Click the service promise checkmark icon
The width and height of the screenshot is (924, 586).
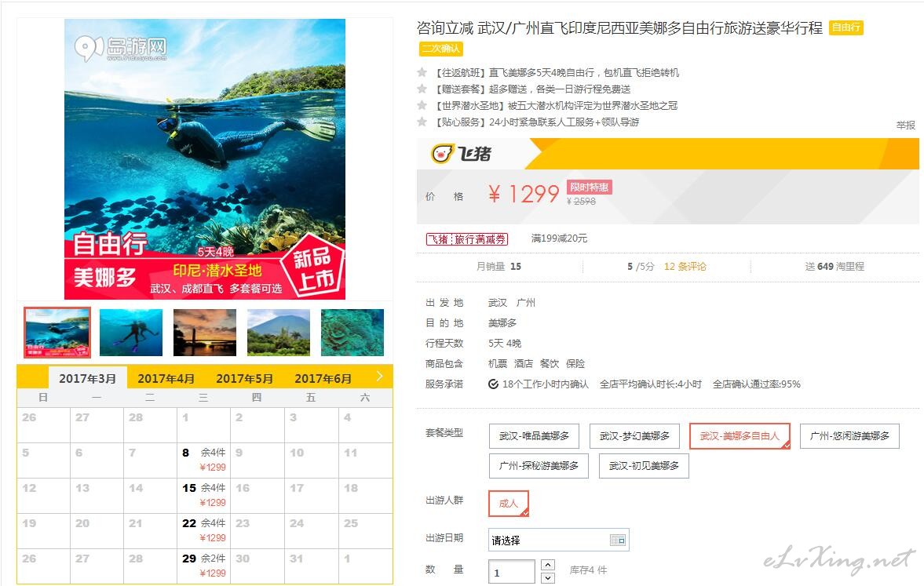(x=493, y=384)
